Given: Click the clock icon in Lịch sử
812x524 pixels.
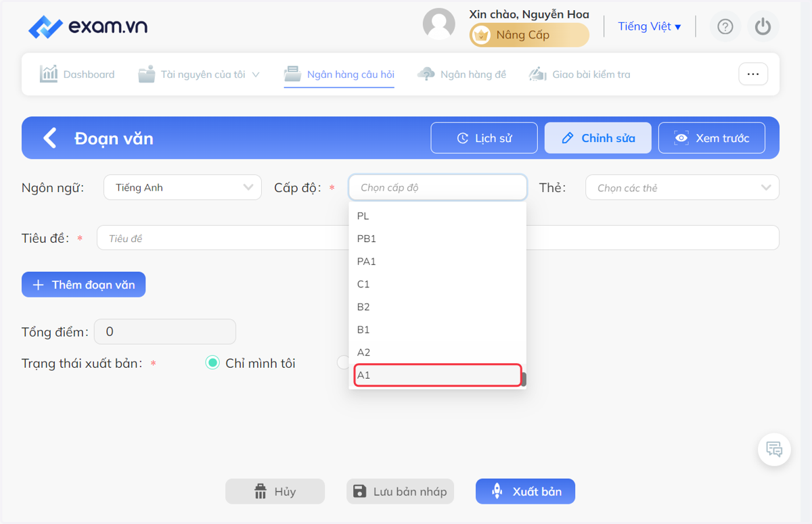Looking at the screenshot, I should (463, 138).
